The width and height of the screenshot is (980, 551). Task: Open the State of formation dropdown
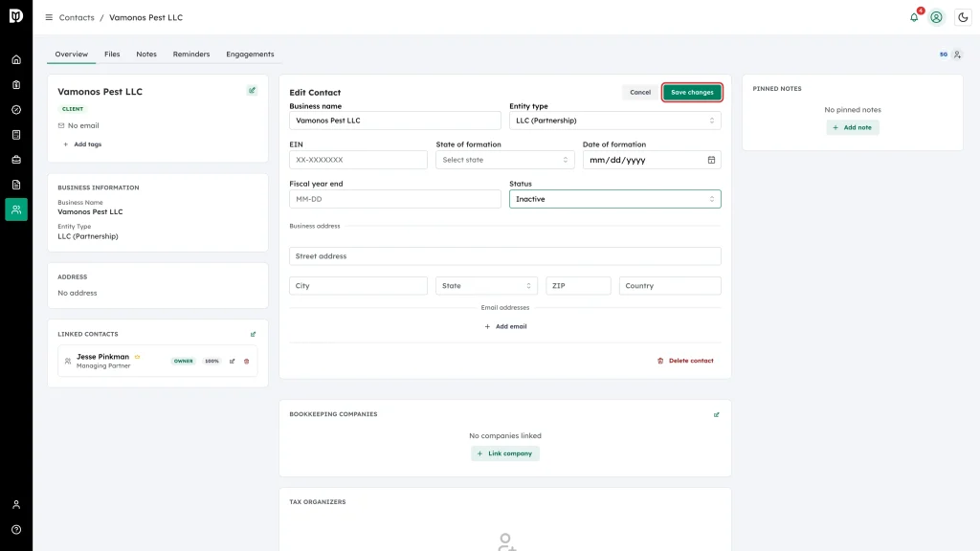(505, 160)
